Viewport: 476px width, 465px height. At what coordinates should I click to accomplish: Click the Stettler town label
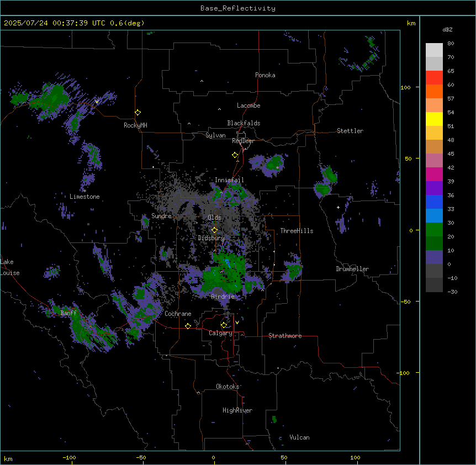pyautogui.click(x=350, y=131)
